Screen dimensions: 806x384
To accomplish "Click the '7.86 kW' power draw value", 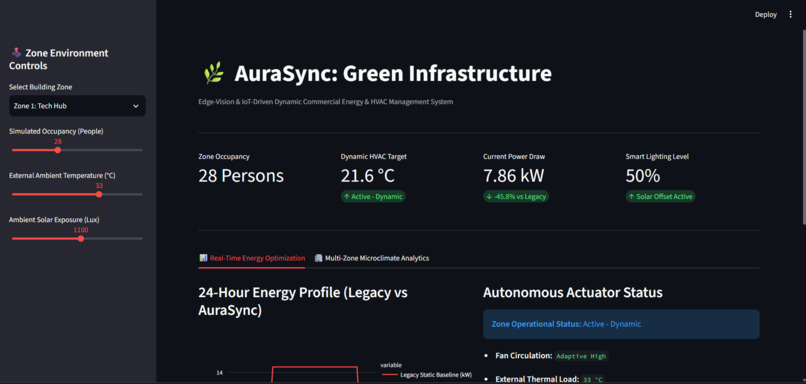I will pyautogui.click(x=513, y=176).
